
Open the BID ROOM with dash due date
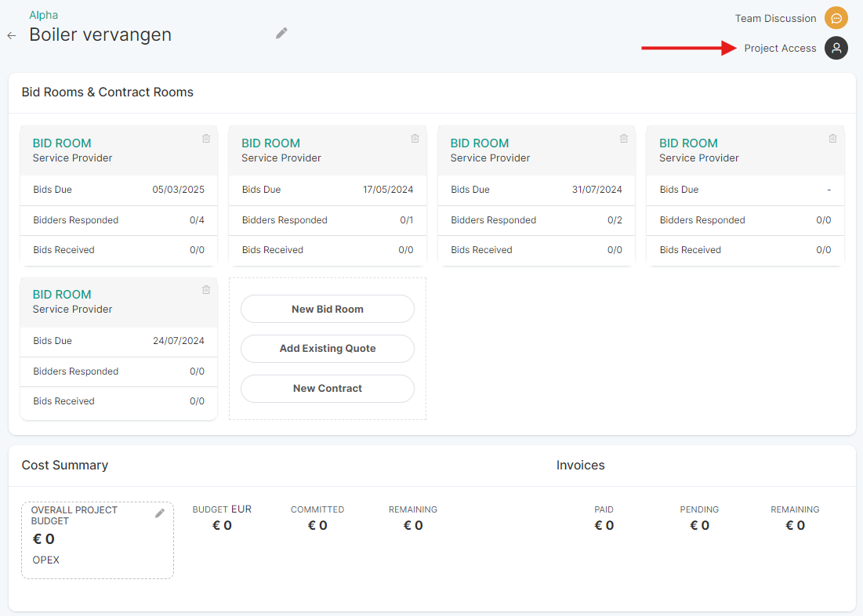click(688, 143)
